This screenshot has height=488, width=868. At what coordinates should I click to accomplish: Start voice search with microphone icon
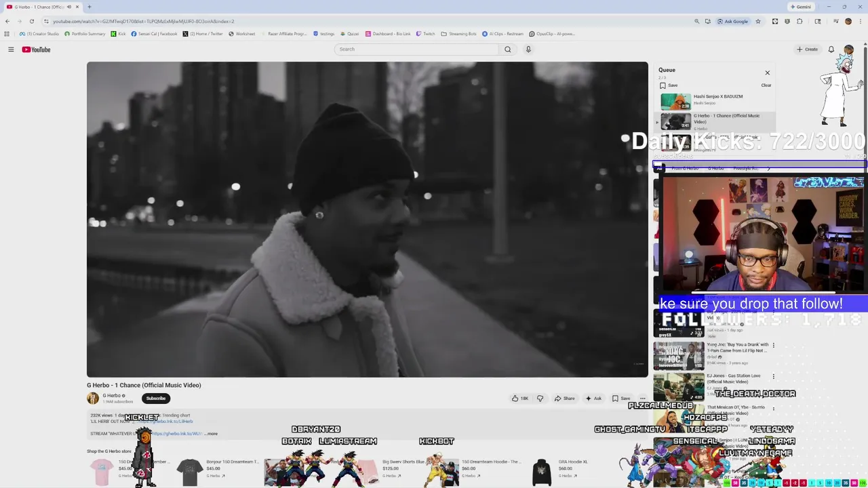(x=528, y=49)
